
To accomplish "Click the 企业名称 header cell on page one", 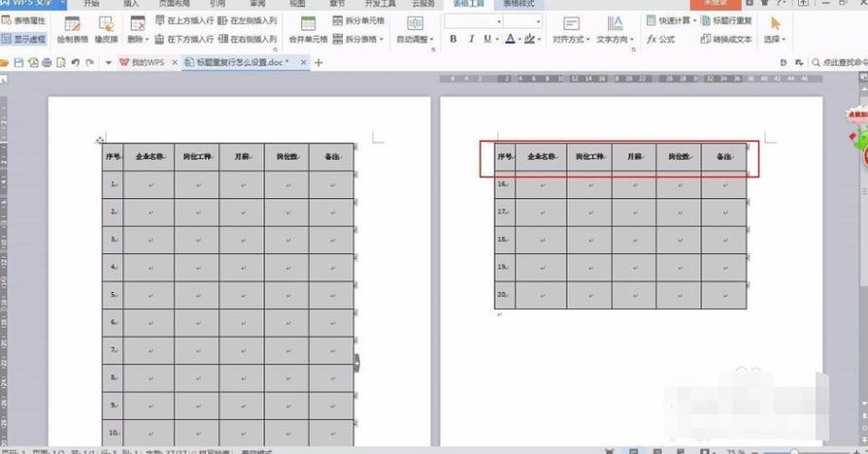I will pyautogui.click(x=149, y=156).
